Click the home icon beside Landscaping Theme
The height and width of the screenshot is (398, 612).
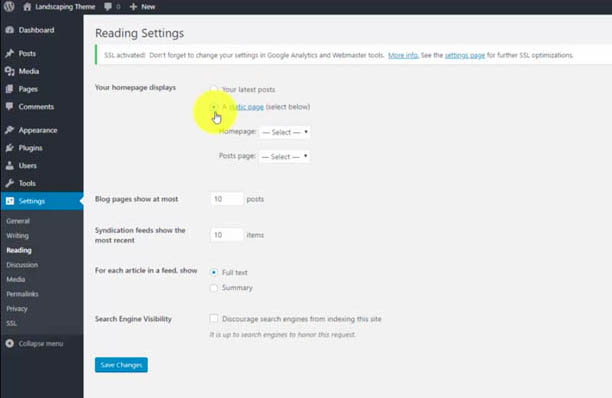pyautogui.click(x=27, y=7)
